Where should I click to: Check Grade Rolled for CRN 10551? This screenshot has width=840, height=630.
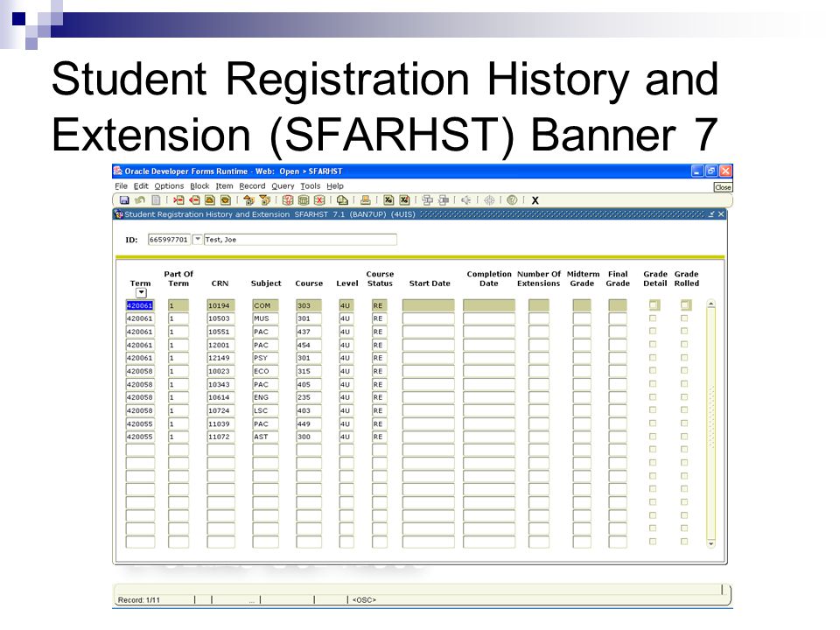pyautogui.click(x=684, y=331)
